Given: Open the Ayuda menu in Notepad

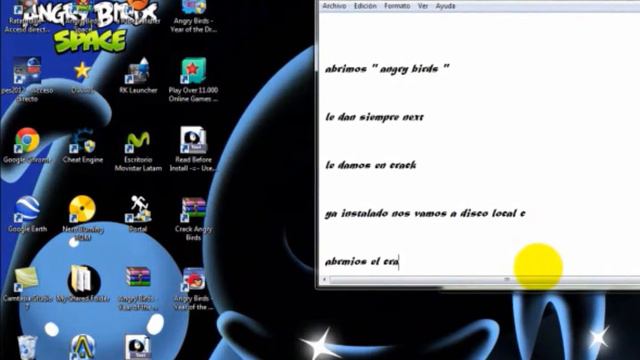Looking at the screenshot, I should [x=445, y=6].
